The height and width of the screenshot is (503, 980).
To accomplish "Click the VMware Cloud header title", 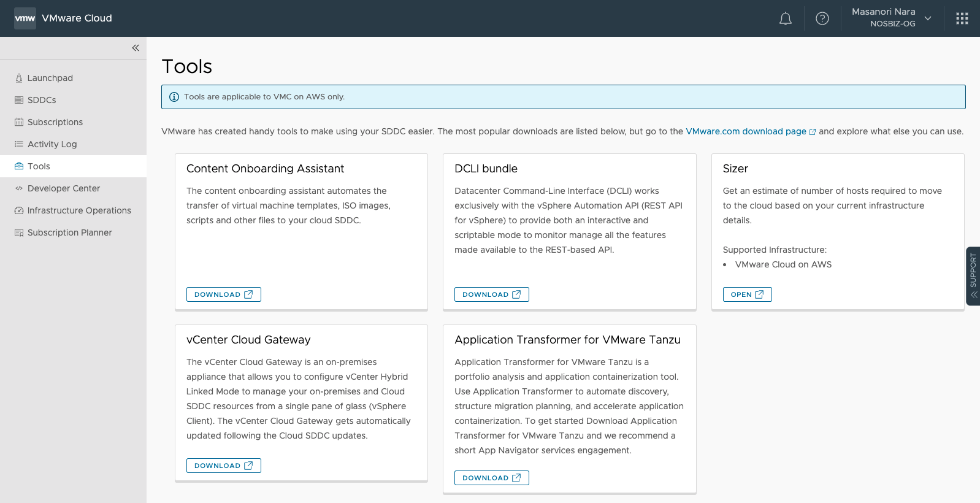I will [77, 18].
